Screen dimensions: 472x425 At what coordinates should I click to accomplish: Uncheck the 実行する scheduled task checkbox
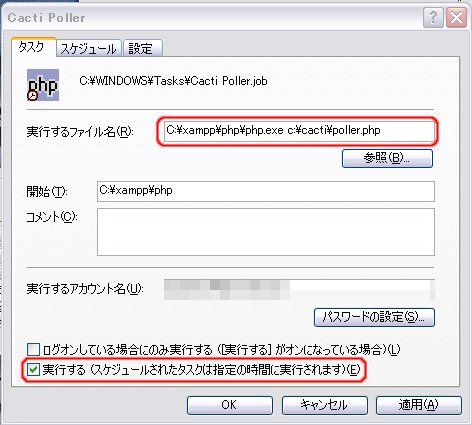33,370
